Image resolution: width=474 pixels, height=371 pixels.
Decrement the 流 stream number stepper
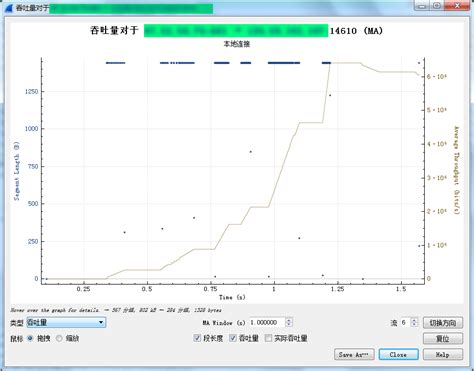pyautogui.click(x=414, y=325)
